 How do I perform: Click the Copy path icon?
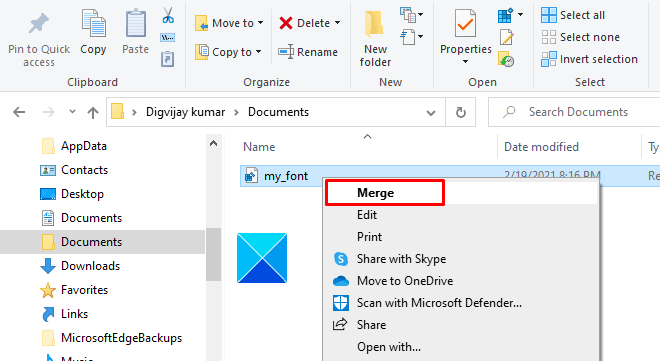coord(168,38)
